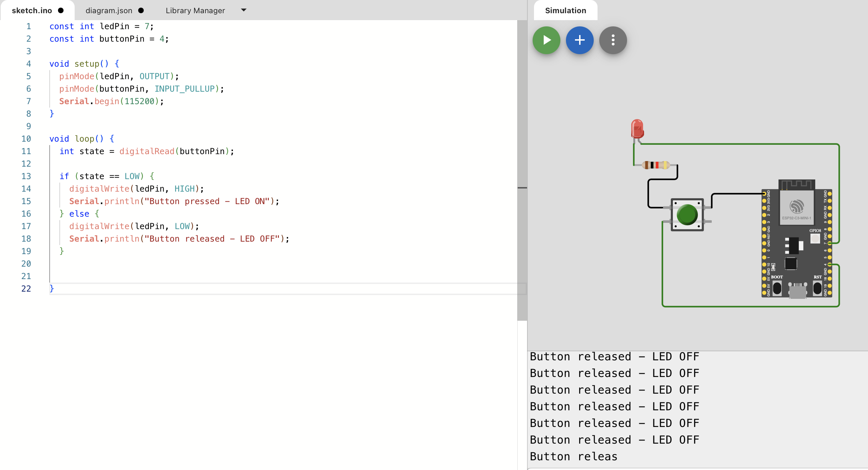Viewport: 868px width, 470px height.
Task: Switch to the diagram.json tab
Action: click(109, 10)
